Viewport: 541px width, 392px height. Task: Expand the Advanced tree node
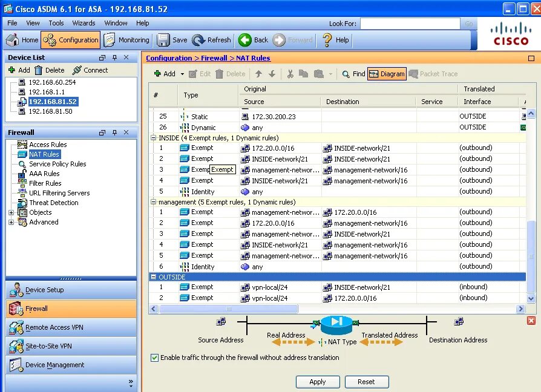pos(11,222)
